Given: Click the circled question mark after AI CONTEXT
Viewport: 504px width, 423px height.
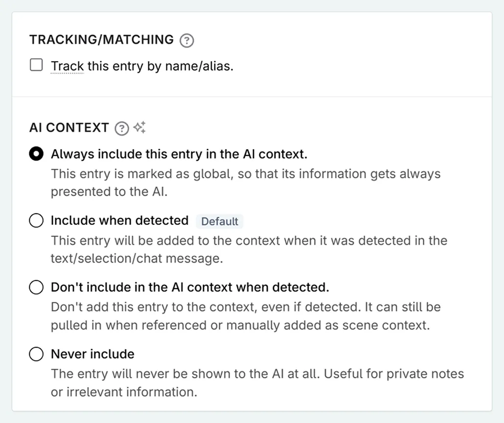Looking at the screenshot, I should (x=121, y=128).
